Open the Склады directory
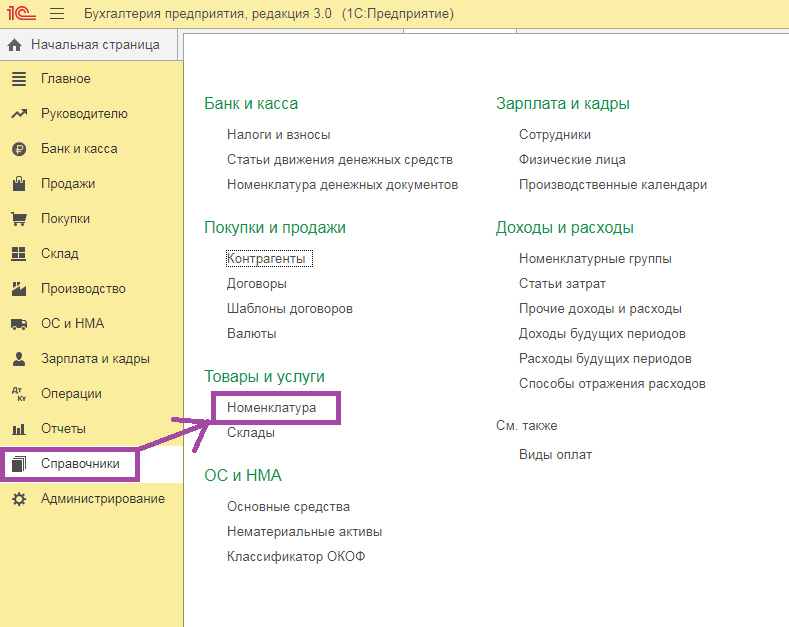Viewport: 789px width, 627px height. coord(251,433)
